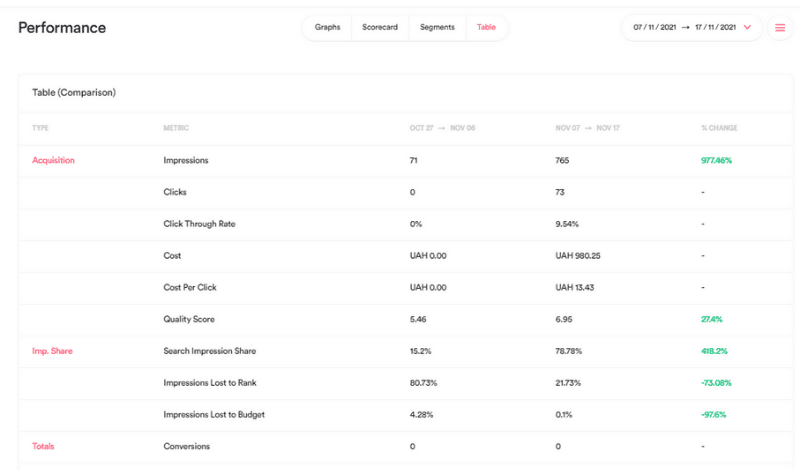Click the 0.1% lost to budget value
The width and height of the screenshot is (800, 470).
tap(563, 415)
